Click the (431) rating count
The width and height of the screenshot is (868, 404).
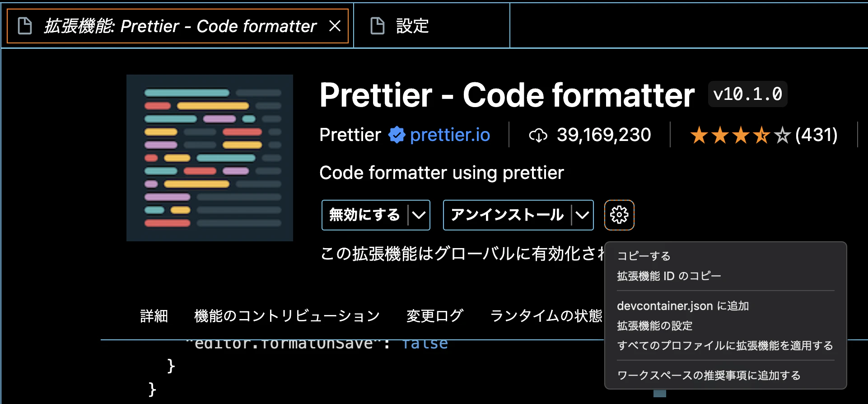click(x=817, y=135)
